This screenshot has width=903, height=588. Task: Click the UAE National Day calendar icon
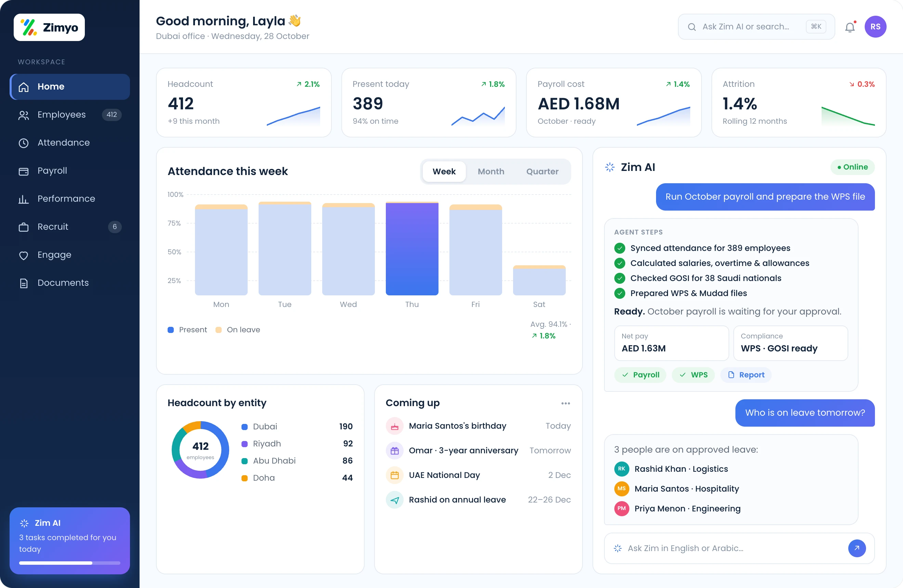point(395,476)
